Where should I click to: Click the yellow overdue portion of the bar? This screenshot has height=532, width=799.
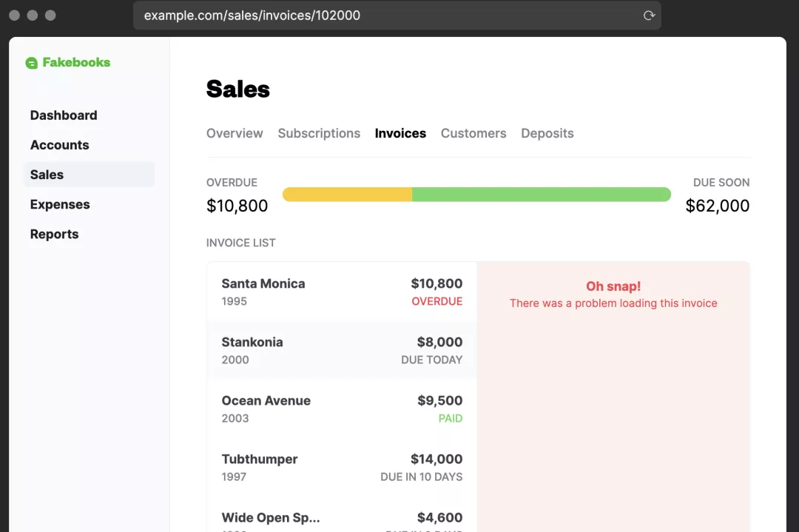(x=347, y=194)
